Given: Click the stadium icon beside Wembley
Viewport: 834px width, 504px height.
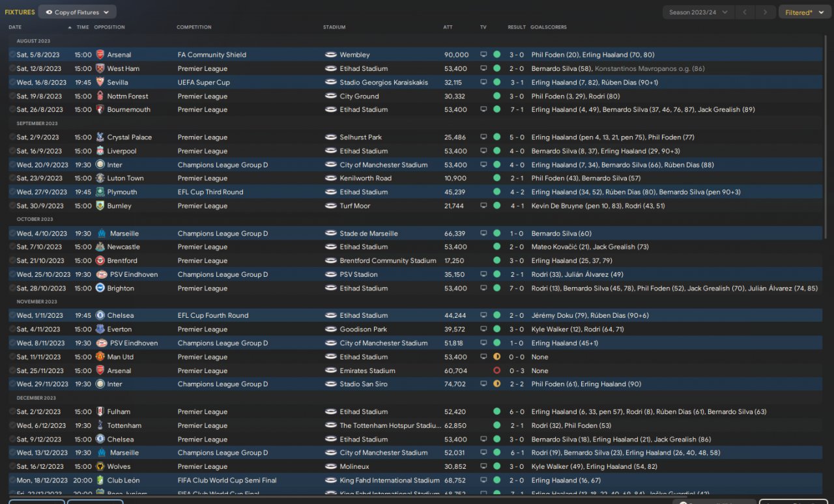Looking at the screenshot, I should [331, 55].
